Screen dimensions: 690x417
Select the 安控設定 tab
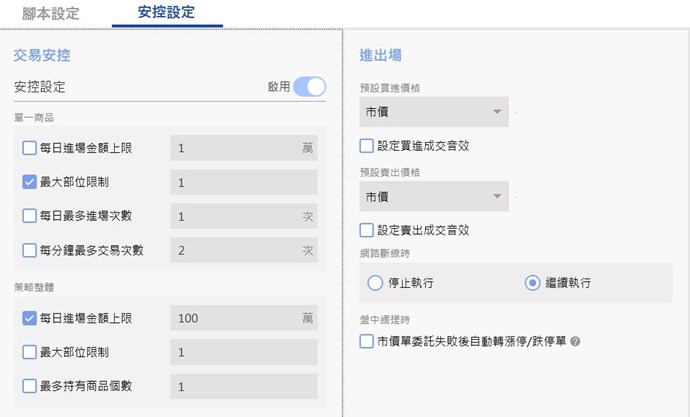pos(166,13)
